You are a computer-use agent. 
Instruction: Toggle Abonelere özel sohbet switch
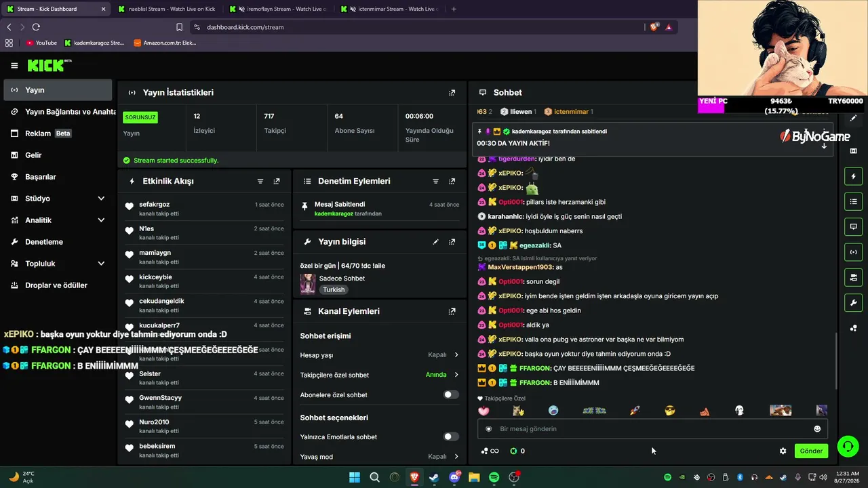[x=451, y=395]
